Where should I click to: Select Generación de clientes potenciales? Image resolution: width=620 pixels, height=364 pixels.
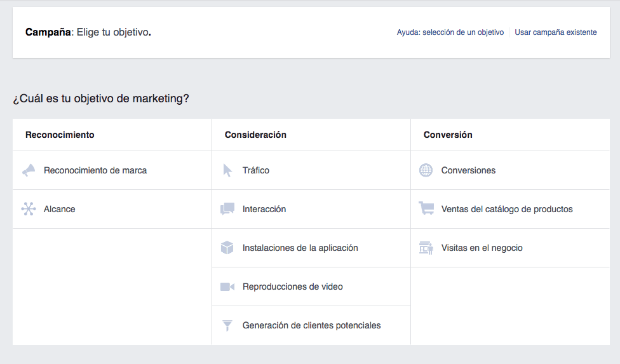click(x=311, y=325)
